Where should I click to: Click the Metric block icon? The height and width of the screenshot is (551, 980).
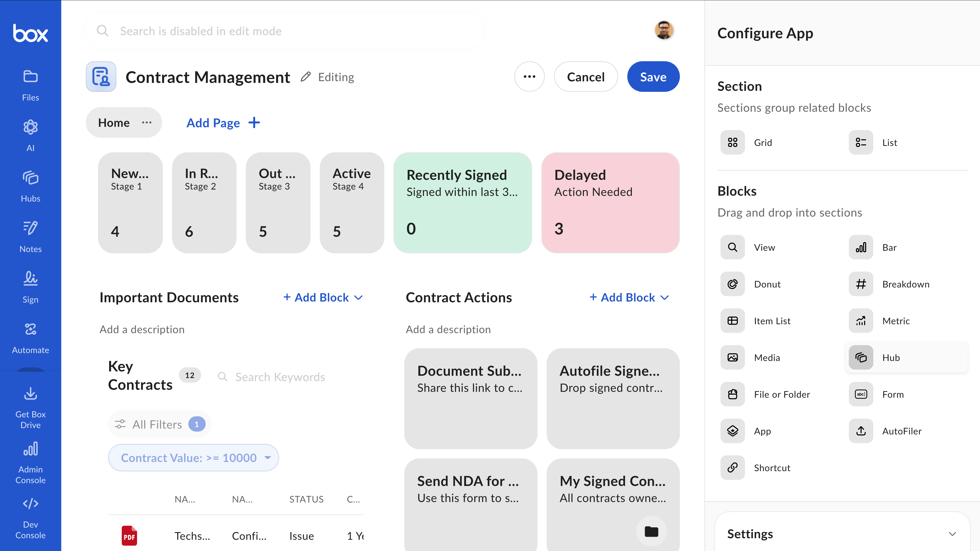[861, 321]
